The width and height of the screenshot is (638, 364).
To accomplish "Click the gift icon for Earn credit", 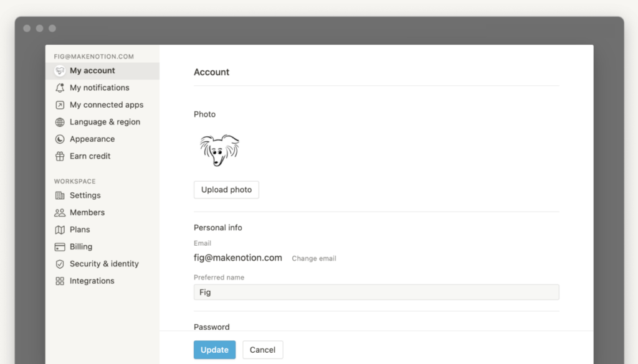I will [60, 156].
